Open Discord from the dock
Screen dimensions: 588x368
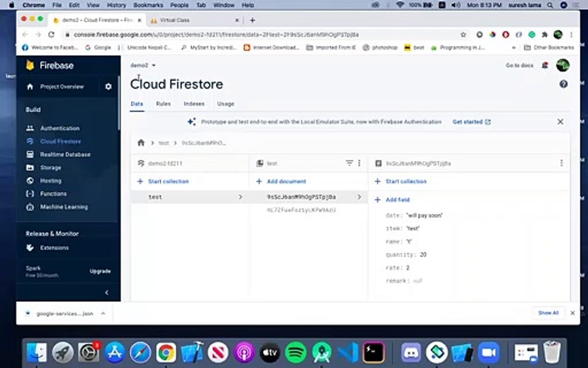coord(411,353)
